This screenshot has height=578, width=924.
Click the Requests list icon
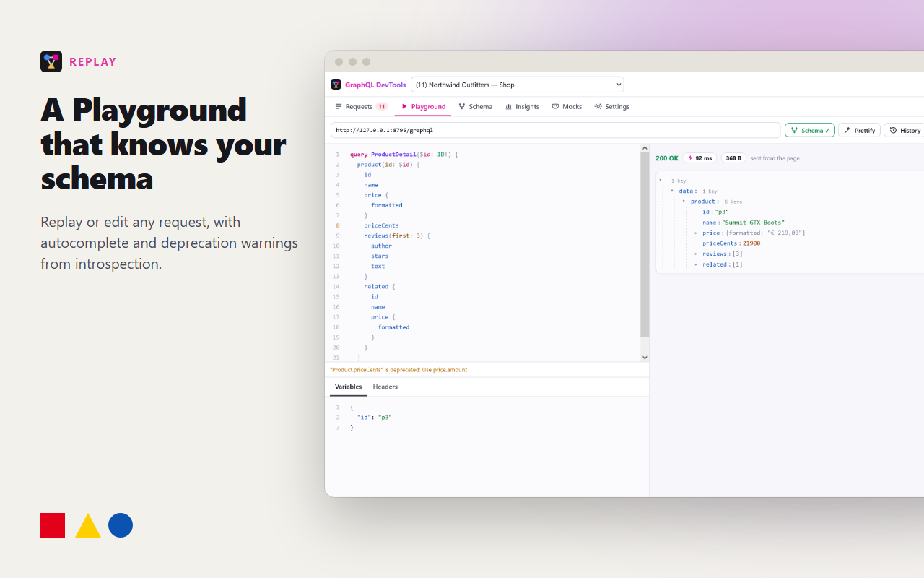pyautogui.click(x=339, y=107)
